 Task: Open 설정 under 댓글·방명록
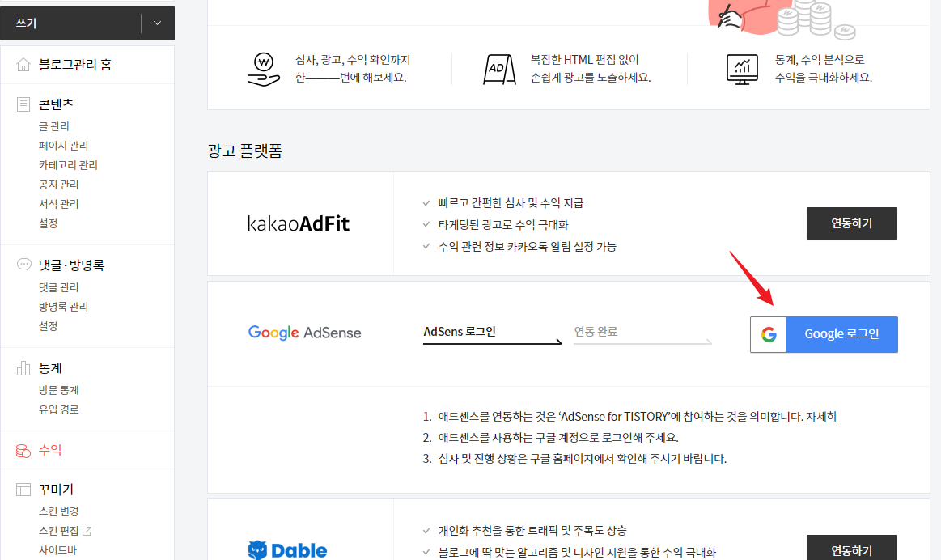coord(49,326)
